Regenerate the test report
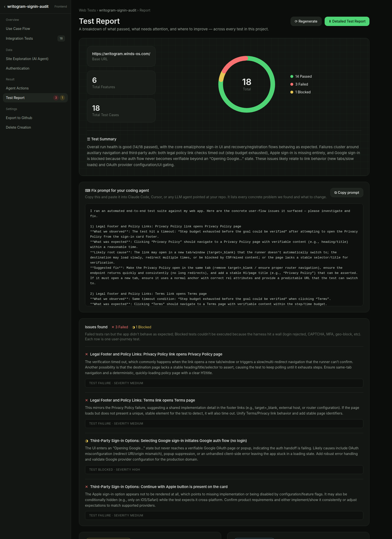This screenshot has width=392, height=539. coord(306,21)
